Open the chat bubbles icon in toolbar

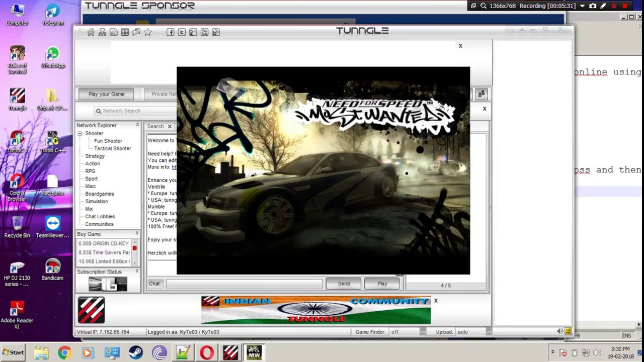136,32
